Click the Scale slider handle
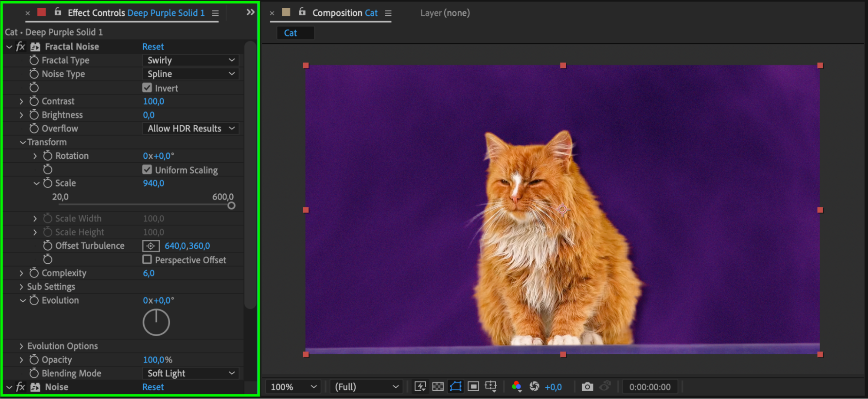Screen dimensions: 868x399 (231, 206)
